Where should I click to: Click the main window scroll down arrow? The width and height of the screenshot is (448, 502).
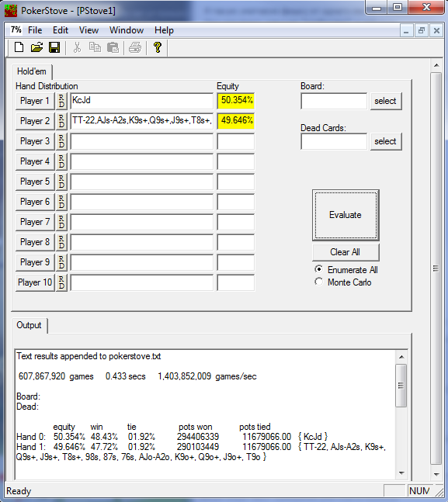pos(436,475)
